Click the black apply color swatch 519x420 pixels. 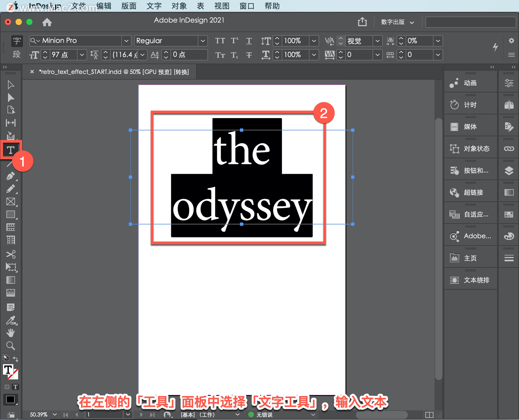pos(10,399)
